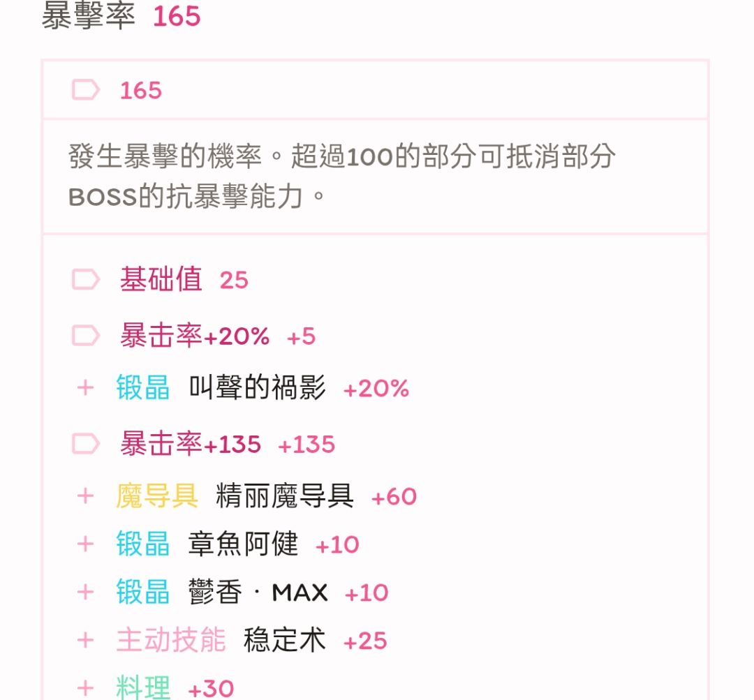Viewport: 754px width, 700px height.
Task: Expand the 章魚阿健 entry plus icon
Action: 85,544
